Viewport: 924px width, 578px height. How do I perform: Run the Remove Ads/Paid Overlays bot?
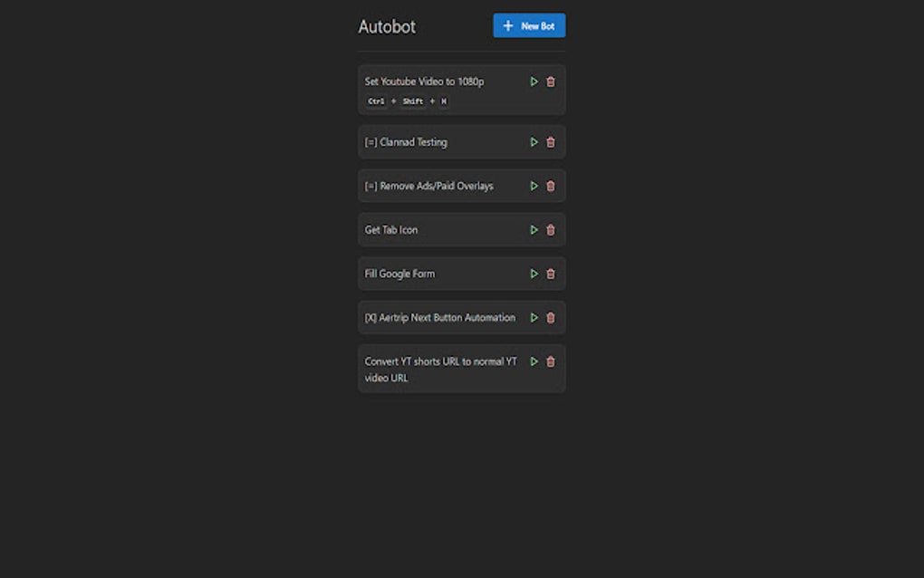pos(534,186)
